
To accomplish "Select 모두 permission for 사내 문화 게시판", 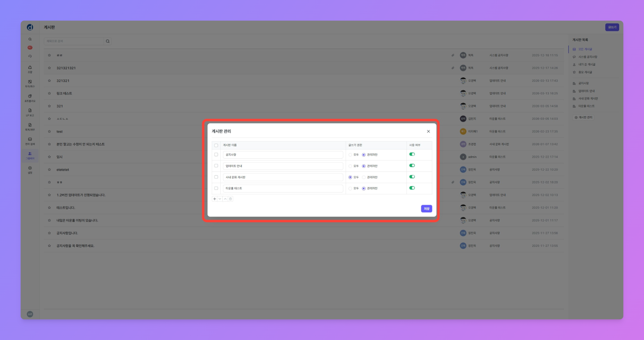I will click(350, 177).
